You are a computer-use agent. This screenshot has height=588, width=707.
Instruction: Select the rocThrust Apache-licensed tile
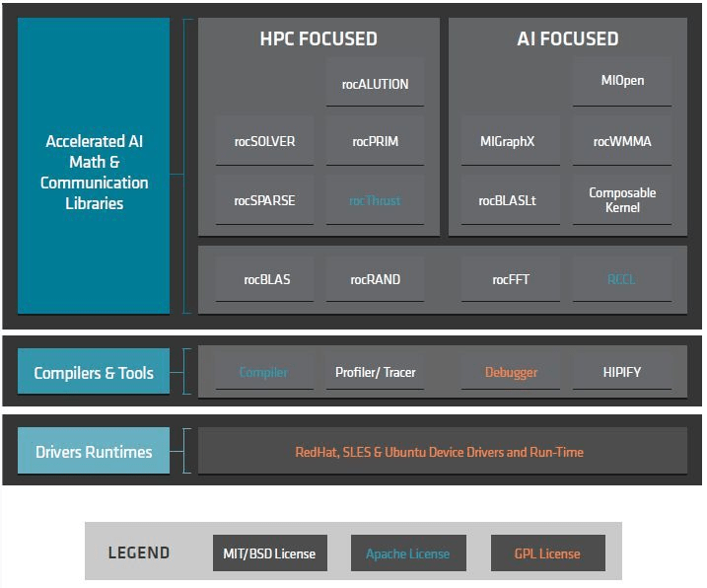[375, 200]
